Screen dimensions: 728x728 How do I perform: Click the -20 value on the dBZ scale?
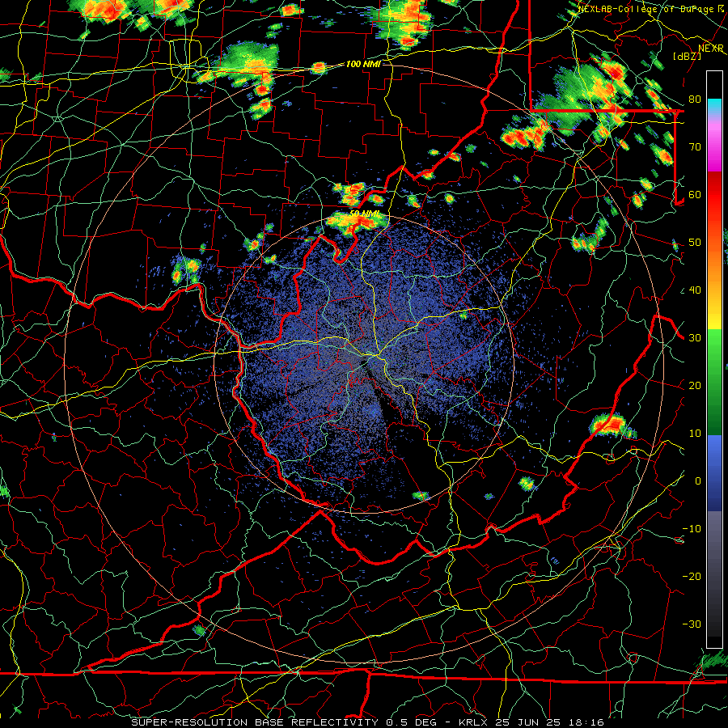[692, 577]
